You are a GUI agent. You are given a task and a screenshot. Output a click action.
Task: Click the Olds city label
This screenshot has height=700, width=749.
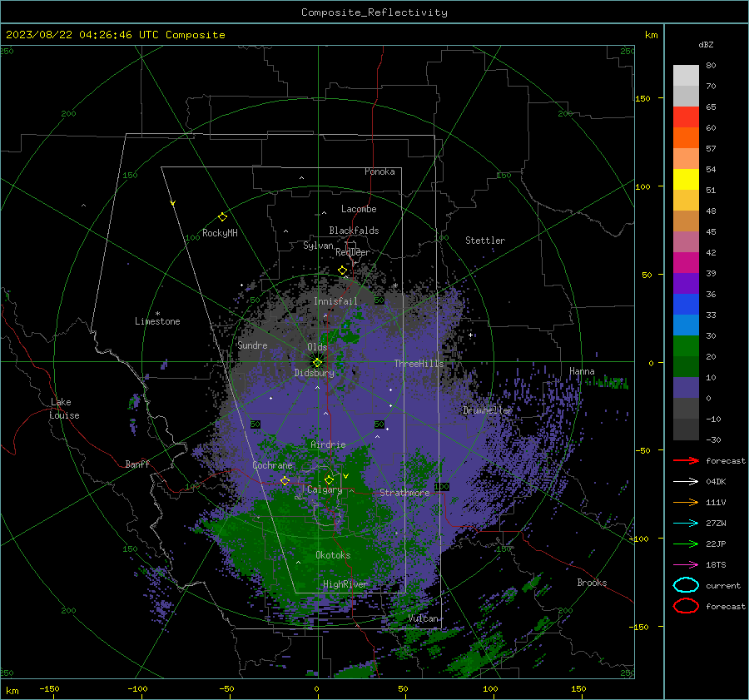317,347
